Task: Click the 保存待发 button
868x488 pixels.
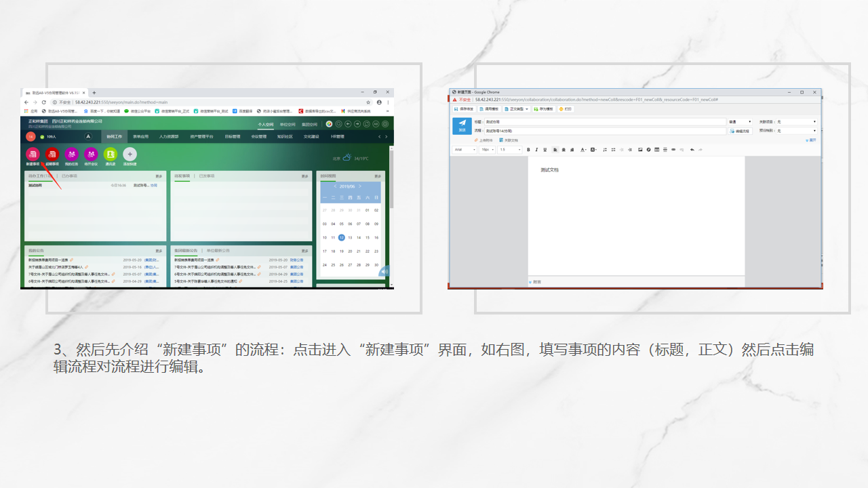Action: point(464,108)
